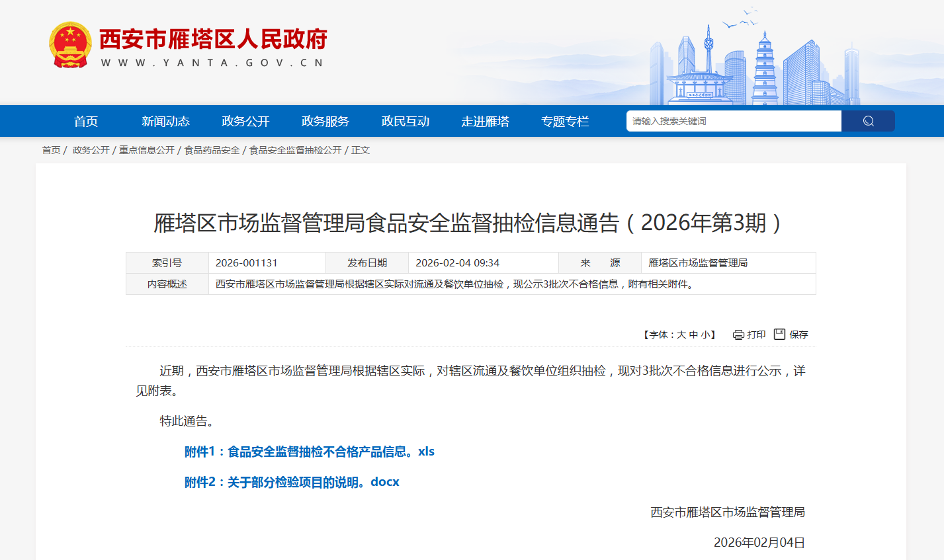Viewport: 944px width, 560px height.
Task: Click the save disk icon
Action: (779, 335)
